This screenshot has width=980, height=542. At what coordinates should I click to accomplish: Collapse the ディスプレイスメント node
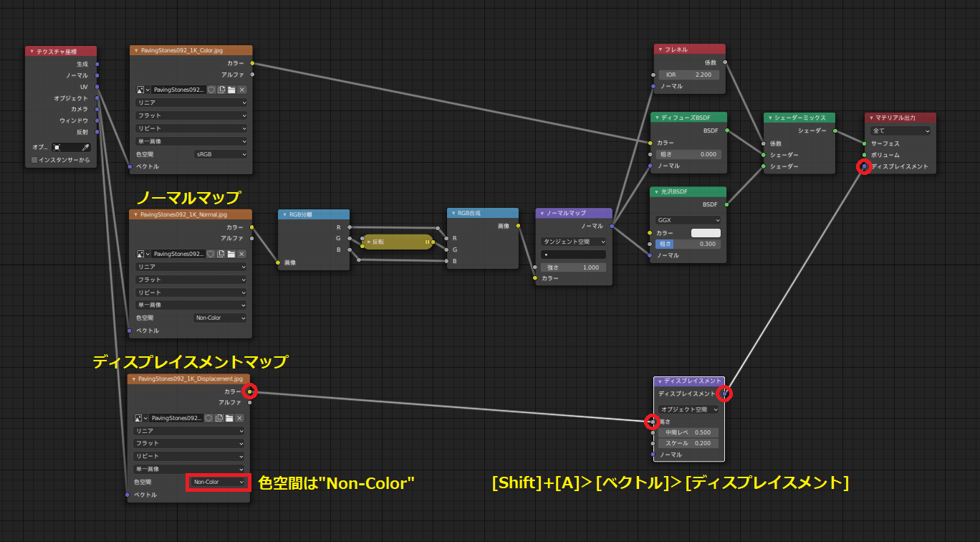pos(659,381)
